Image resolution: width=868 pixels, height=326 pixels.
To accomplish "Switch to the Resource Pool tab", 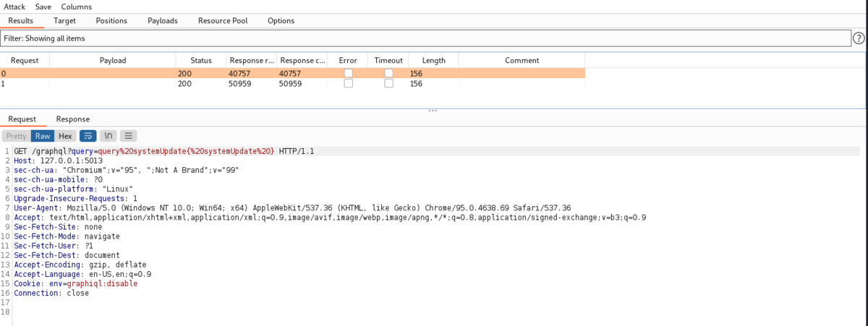I will (223, 21).
